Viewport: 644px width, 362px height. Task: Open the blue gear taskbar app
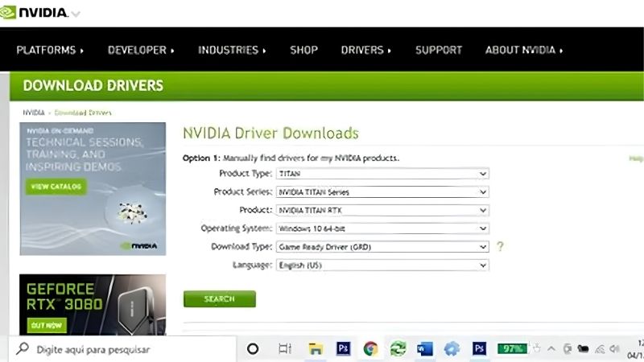[x=452, y=349]
